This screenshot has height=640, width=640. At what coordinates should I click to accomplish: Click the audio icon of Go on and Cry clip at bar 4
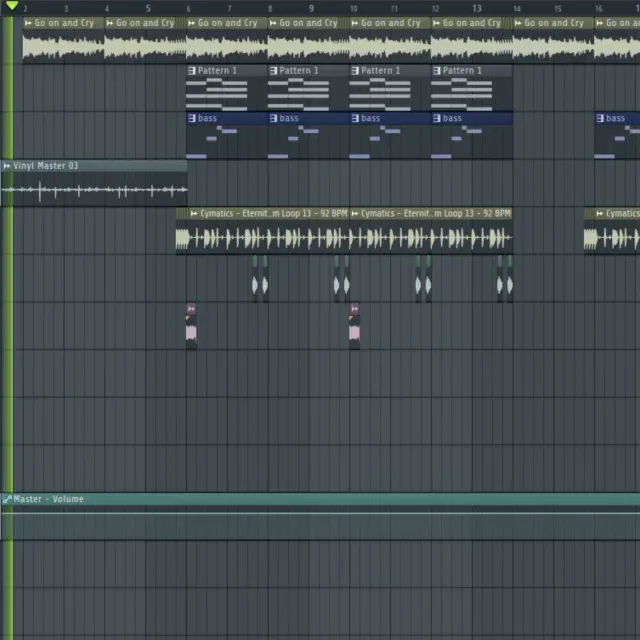coord(110,23)
